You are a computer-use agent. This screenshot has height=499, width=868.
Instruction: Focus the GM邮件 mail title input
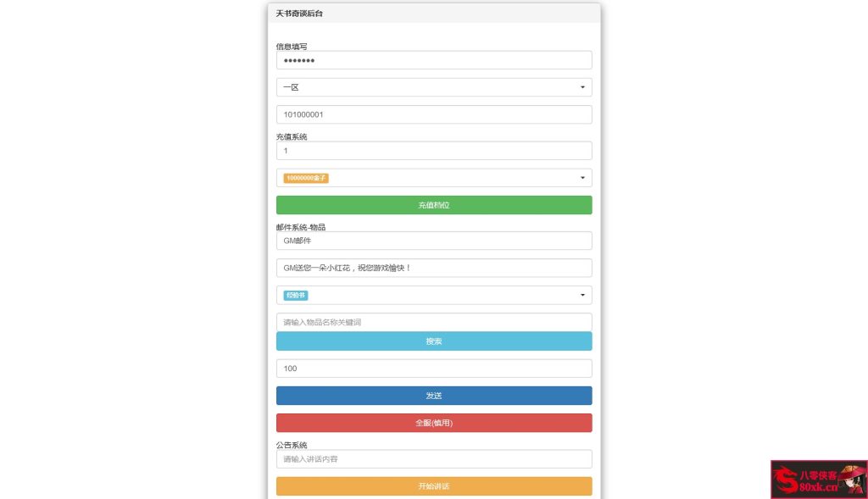[434, 241]
